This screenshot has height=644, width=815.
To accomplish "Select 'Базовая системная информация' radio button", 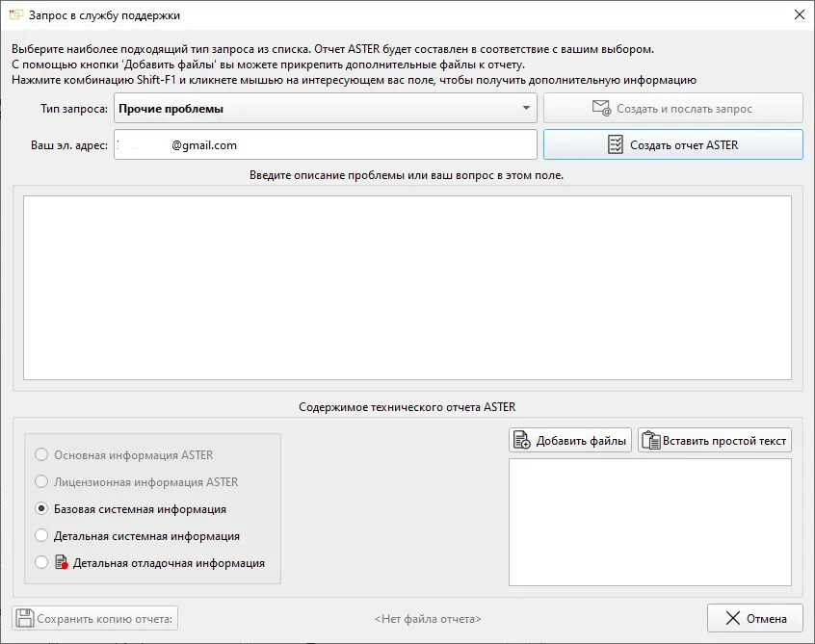I will (x=41, y=509).
